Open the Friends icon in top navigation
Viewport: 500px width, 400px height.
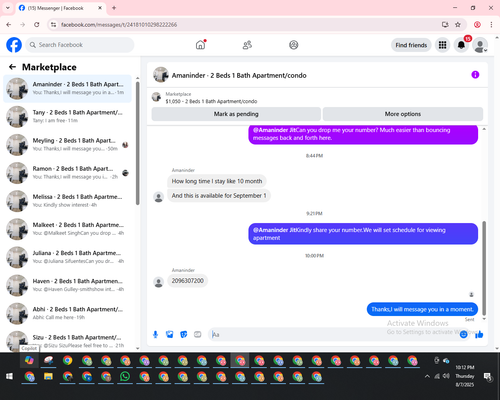tap(247, 45)
